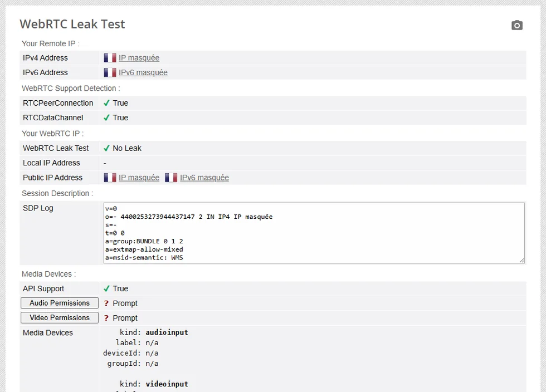Click the first flag in Public IP Address row
The height and width of the screenshot is (392, 546).
pos(110,178)
